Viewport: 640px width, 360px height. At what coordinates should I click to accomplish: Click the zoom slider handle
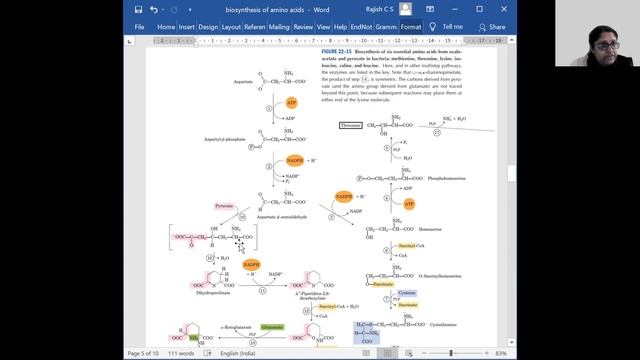[451, 353]
